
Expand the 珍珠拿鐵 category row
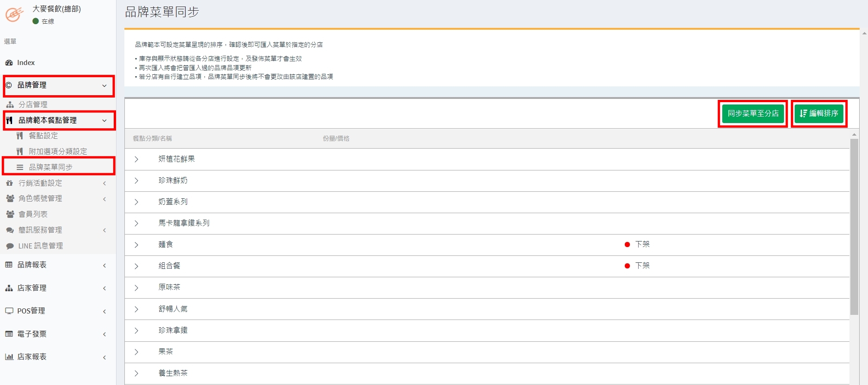click(x=136, y=331)
